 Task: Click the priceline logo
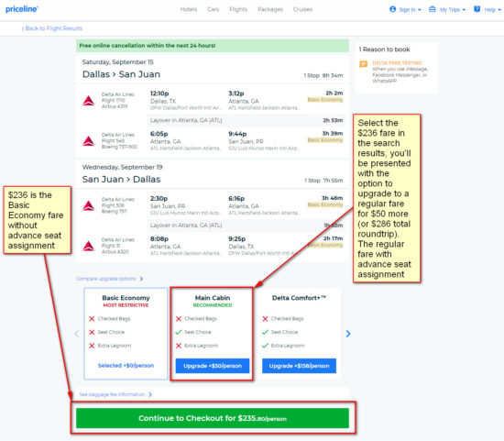(22, 9)
